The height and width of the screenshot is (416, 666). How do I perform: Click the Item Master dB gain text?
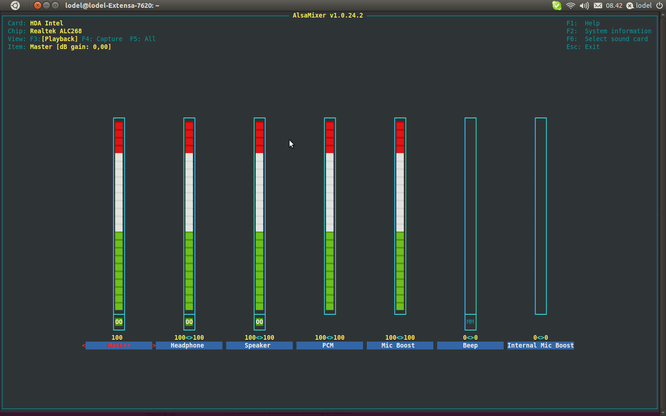point(59,47)
